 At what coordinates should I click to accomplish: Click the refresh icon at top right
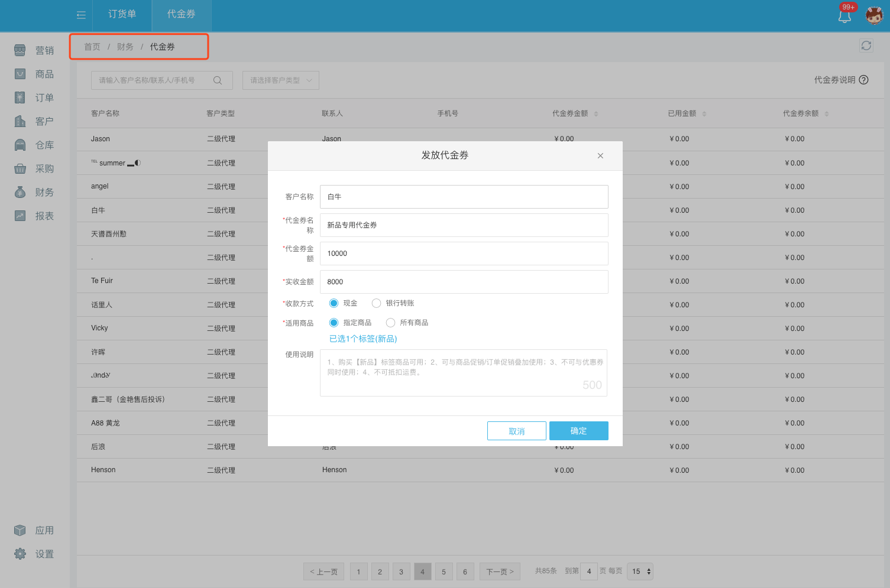click(x=866, y=46)
